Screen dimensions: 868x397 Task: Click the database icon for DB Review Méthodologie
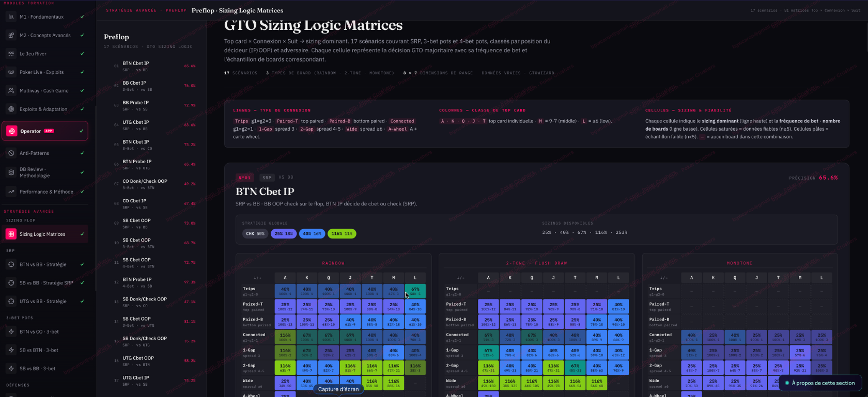[x=11, y=172]
